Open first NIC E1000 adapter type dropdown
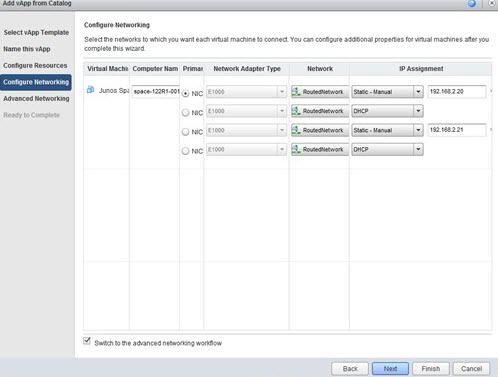 tap(246, 92)
